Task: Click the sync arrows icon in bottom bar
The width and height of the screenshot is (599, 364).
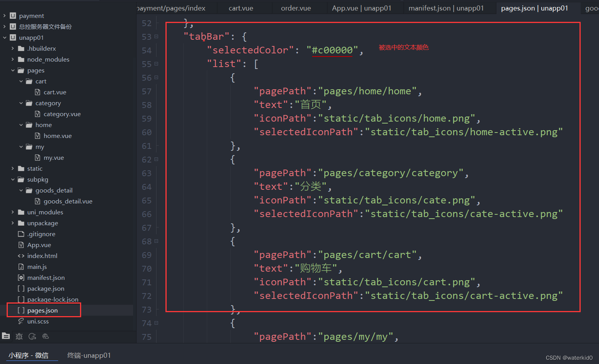Action: 32,336
